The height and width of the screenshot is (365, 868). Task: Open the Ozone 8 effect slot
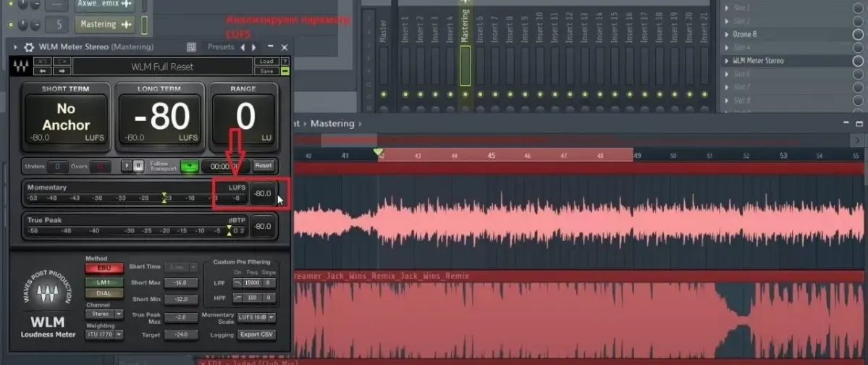click(745, 34)
